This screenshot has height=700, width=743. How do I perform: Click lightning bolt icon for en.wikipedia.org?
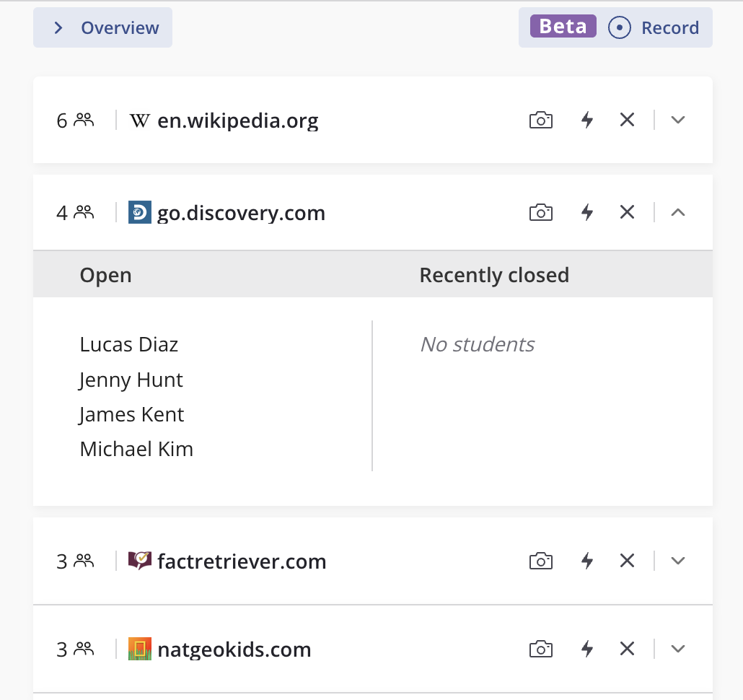[587, 120]
